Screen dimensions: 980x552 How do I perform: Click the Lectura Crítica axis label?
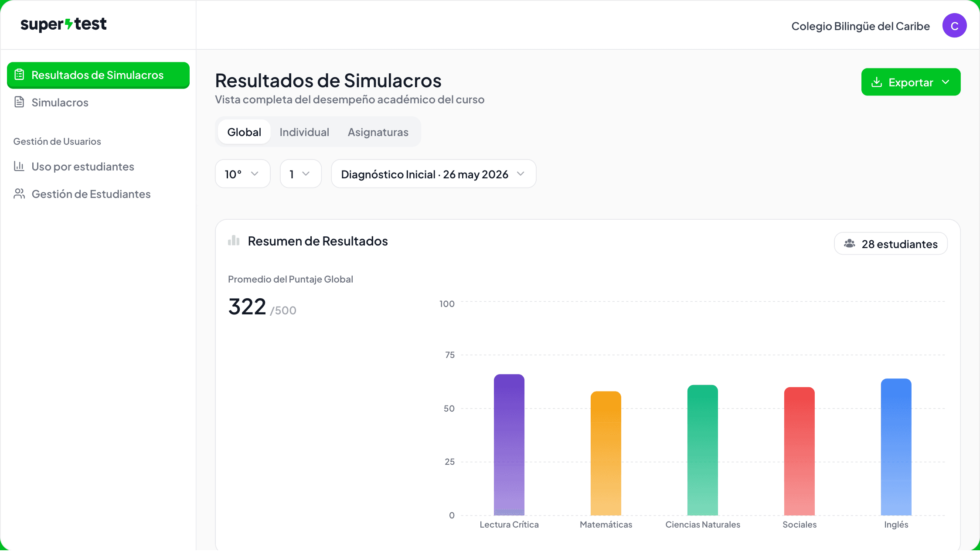pos(509,525)
